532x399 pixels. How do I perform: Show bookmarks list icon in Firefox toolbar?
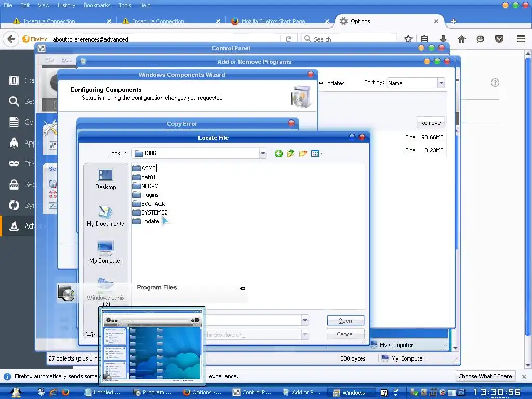coord(424,39)
